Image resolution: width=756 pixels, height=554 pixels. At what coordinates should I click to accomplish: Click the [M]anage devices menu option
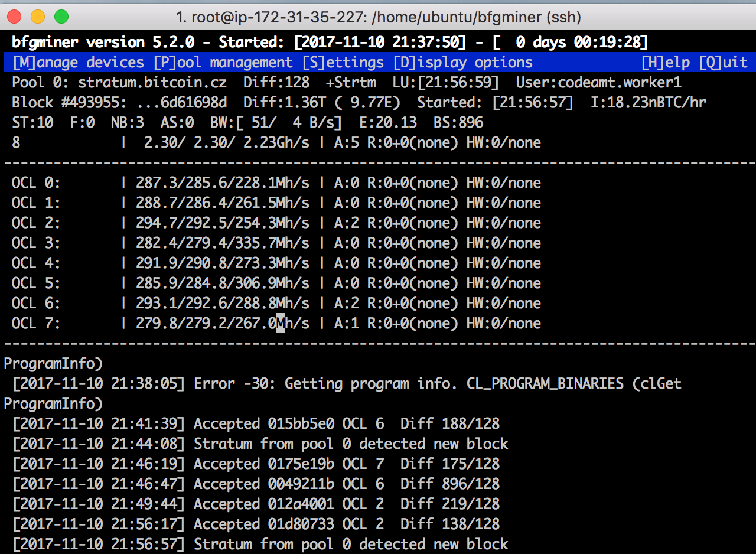pyautogui.click(x=78, y=63)
